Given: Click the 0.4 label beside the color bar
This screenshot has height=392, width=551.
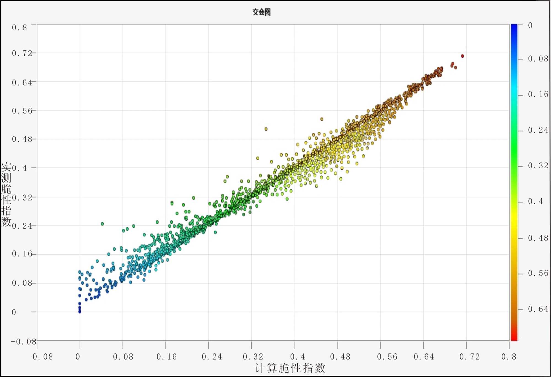Looking at the screenshot, I should pyautogui.click(x=535, y=202).
